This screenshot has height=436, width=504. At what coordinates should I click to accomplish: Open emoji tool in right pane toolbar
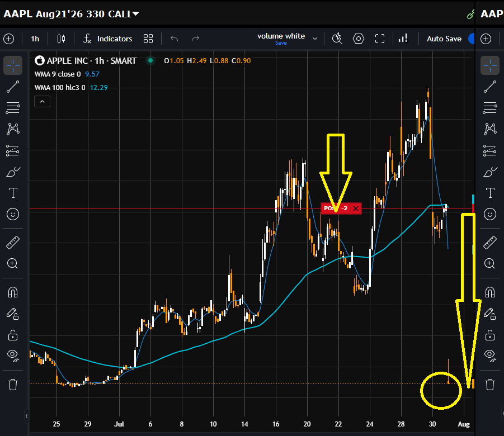click(x=490, y=214)
